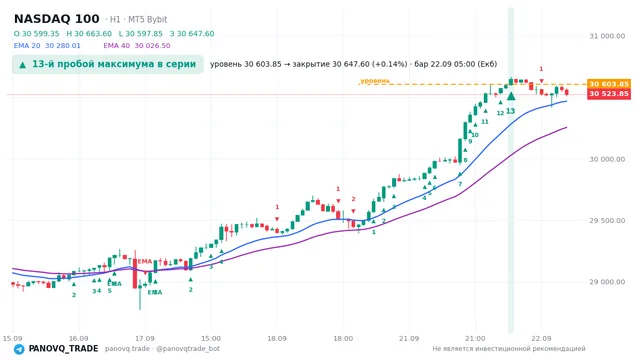Click the 18.09 date label
This screenshot has width=640, height=360.
tap(277, 338)
